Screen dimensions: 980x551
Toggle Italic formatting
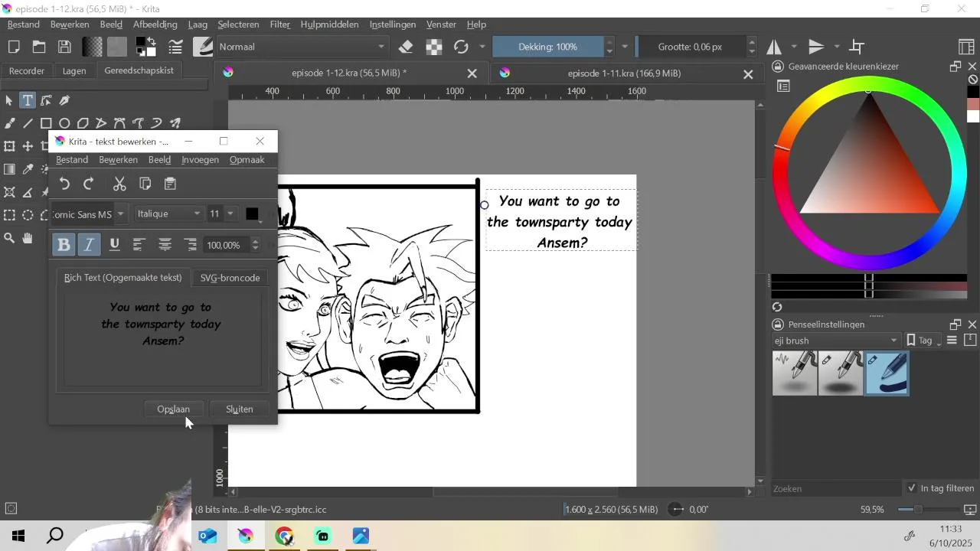(x=89, y=245)
